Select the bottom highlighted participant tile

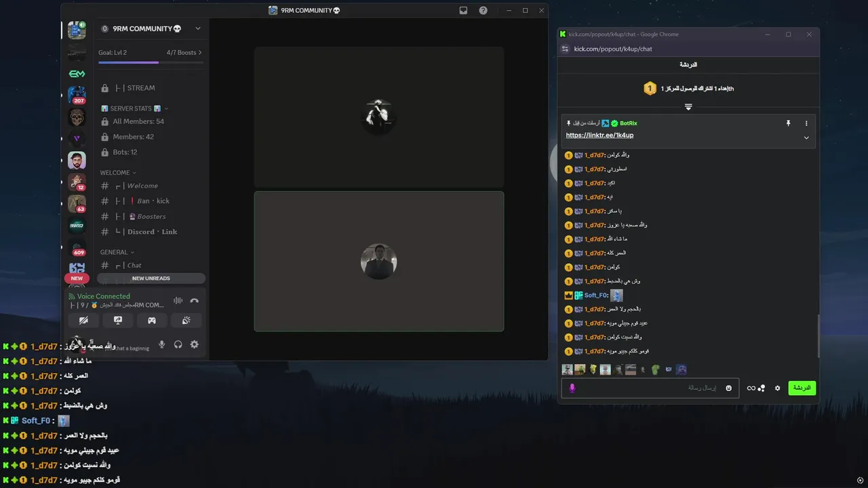coord(379,262)
